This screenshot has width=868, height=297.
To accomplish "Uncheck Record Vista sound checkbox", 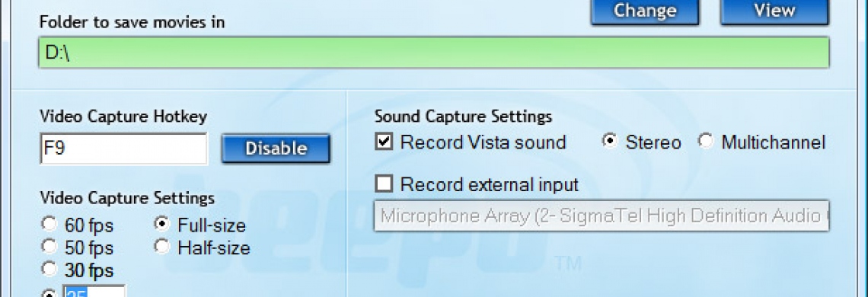I will coord(384,142).
